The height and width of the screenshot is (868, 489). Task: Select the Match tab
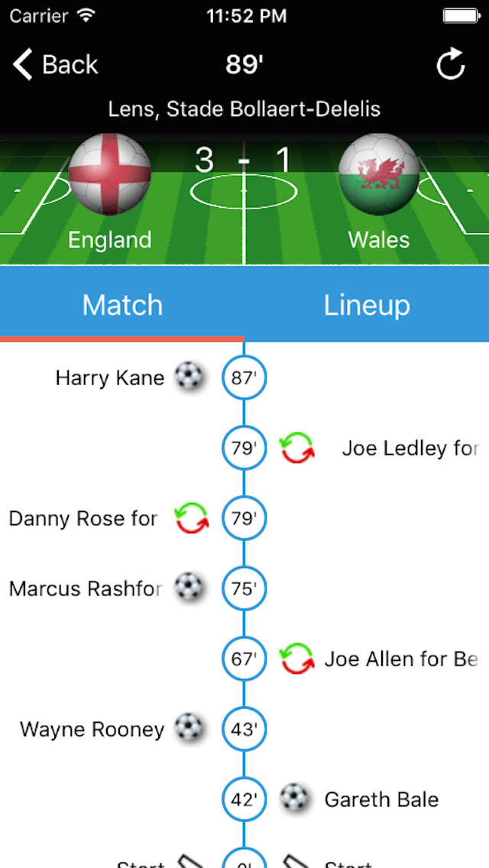pos(122,304)
